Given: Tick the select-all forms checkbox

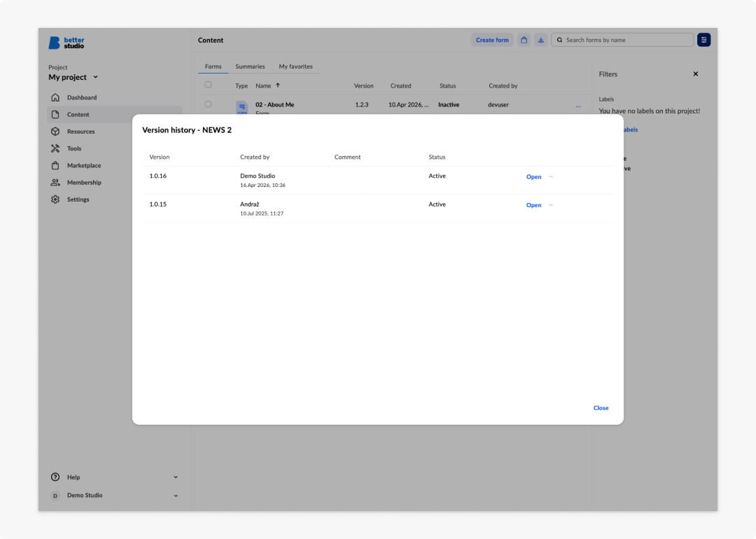Looking at the screenshot, I should pyautogui.click(x=209, y=85).
